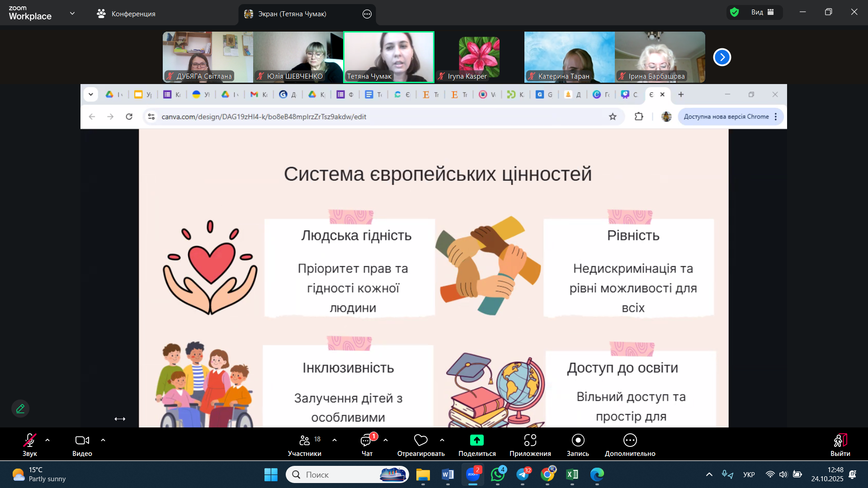Toggle camera with the Видео button
This screenshot has height=488, width=868.
tap(82, 441)
